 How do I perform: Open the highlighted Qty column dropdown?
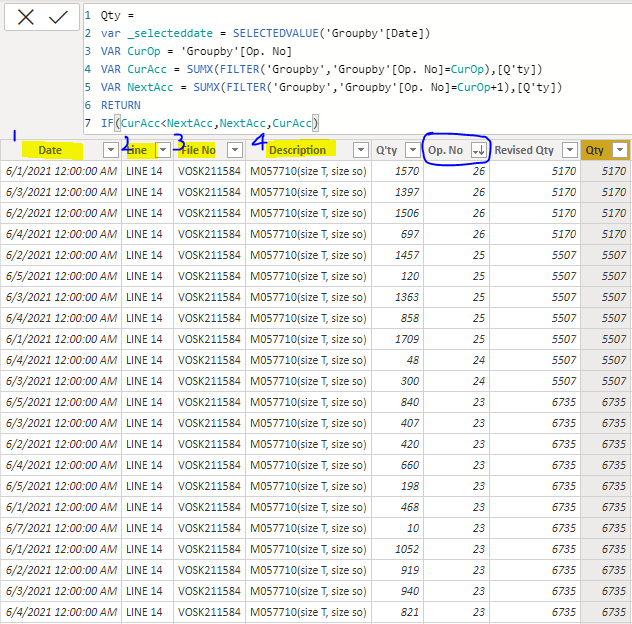click(x=620, y=150)
